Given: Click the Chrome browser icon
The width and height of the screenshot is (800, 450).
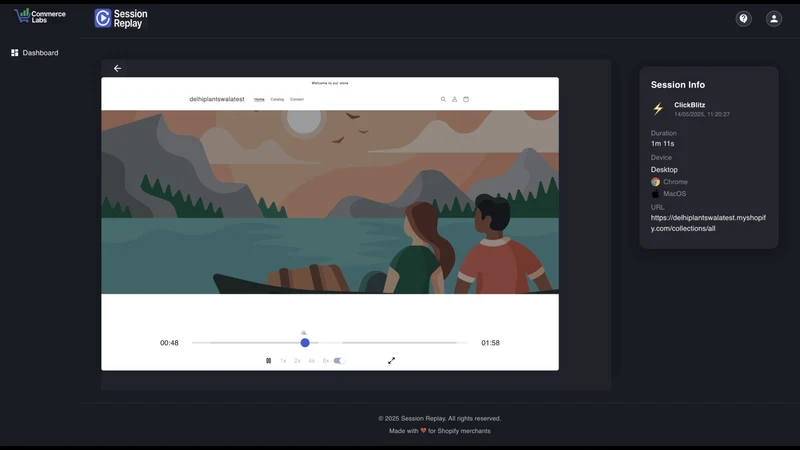Looking at the screenshot, I should pyautogui.click(x=656, y=182).
